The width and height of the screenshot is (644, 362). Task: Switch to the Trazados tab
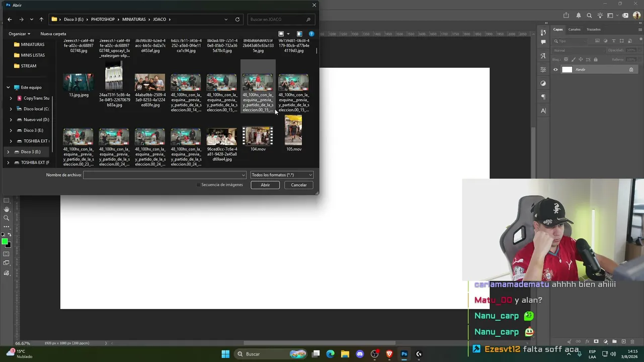pyautogui.click(x=593, y=29)
